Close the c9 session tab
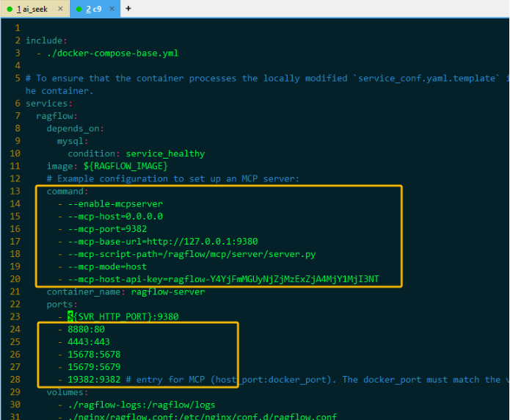The width and height of the screenshot is (510, 420). point(112,9)
